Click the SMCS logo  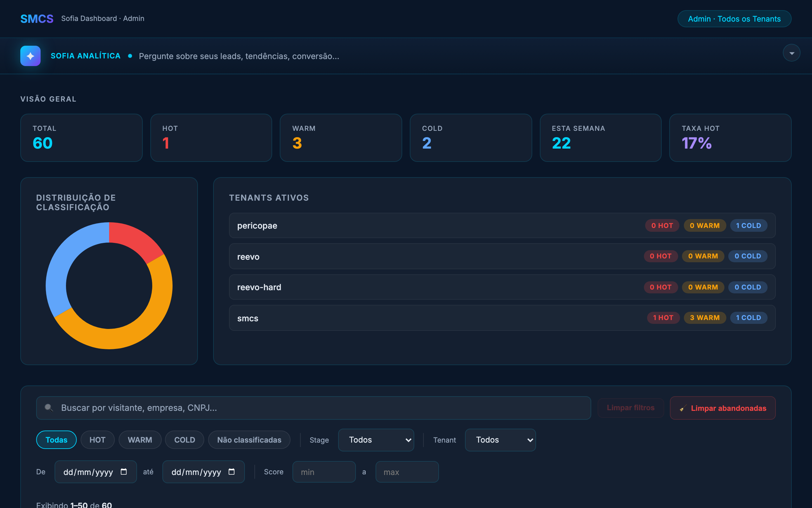pos(37,19)
